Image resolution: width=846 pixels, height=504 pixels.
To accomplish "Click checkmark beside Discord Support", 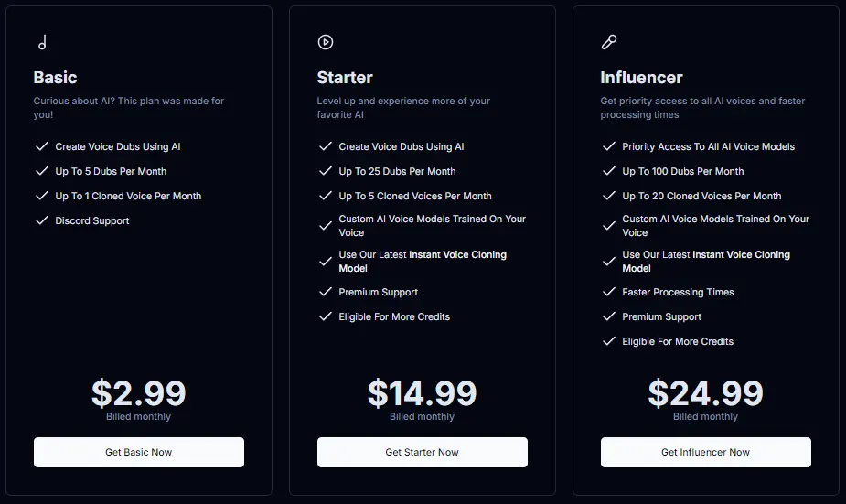I will [42, 220].
